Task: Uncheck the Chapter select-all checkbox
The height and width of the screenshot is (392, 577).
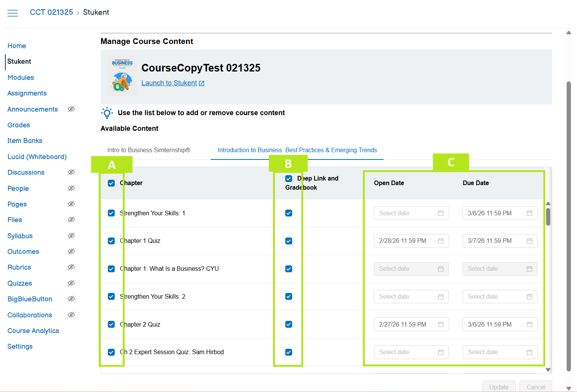Action: 111,183
